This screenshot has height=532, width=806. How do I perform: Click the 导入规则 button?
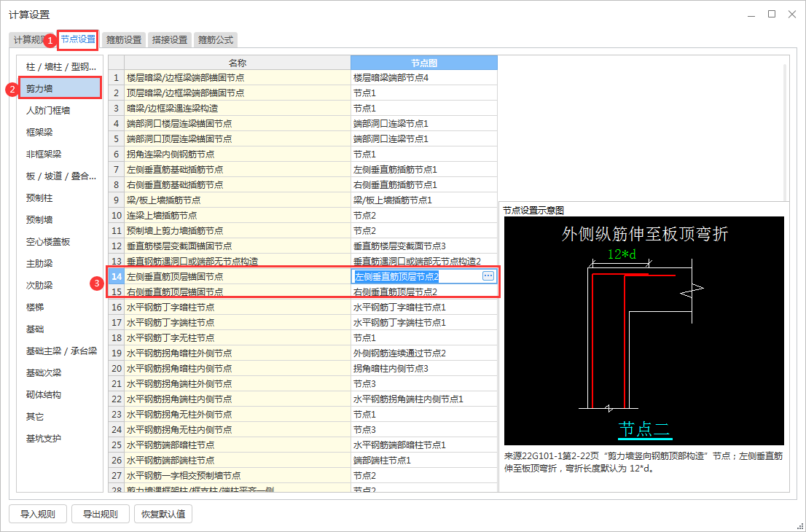tap(37, 514)
